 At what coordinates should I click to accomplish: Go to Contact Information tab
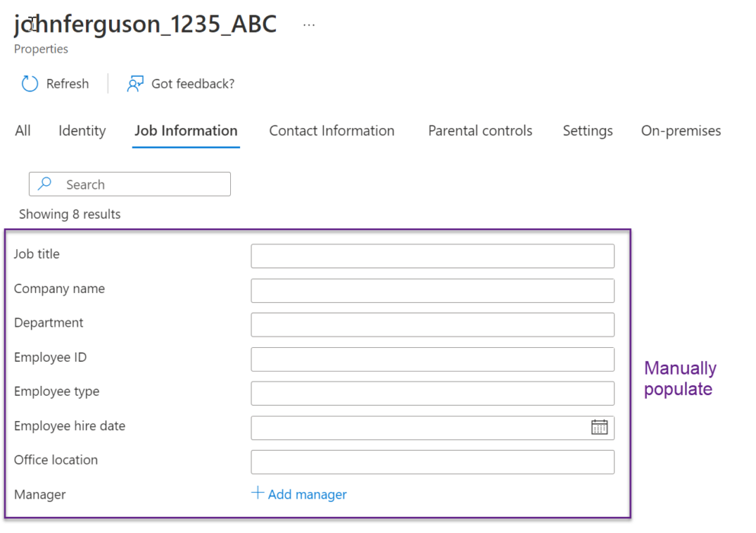(x=332, y=131)
